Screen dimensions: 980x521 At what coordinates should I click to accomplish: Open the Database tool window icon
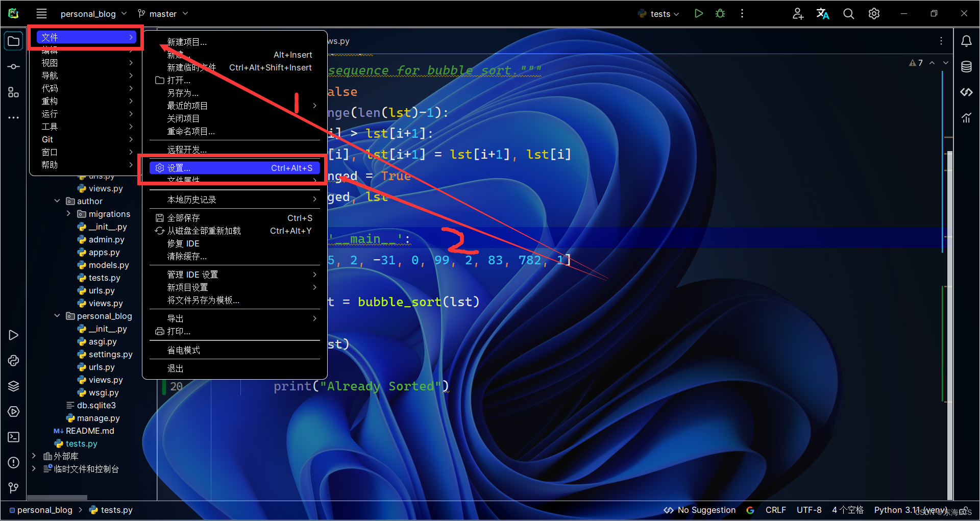967,67
